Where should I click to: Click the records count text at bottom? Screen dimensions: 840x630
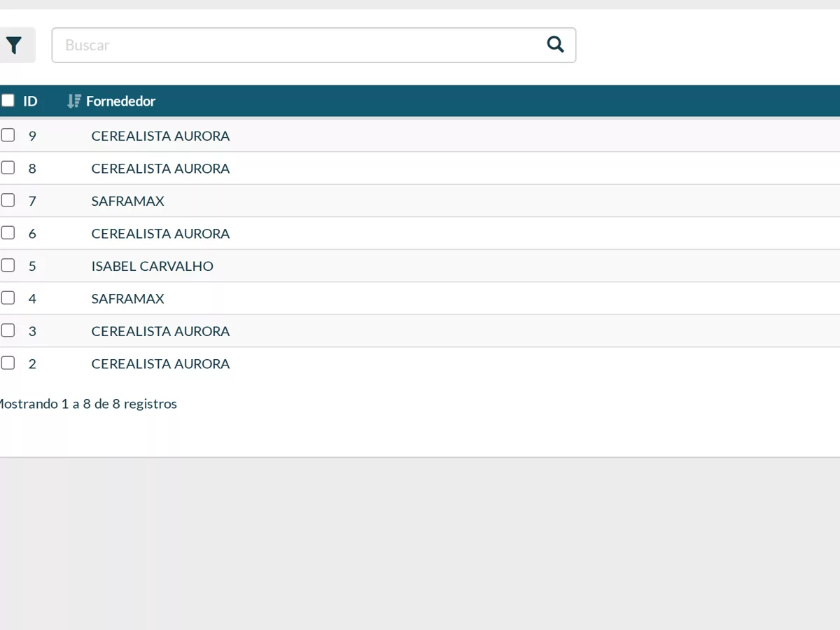[x=87, y=404]
